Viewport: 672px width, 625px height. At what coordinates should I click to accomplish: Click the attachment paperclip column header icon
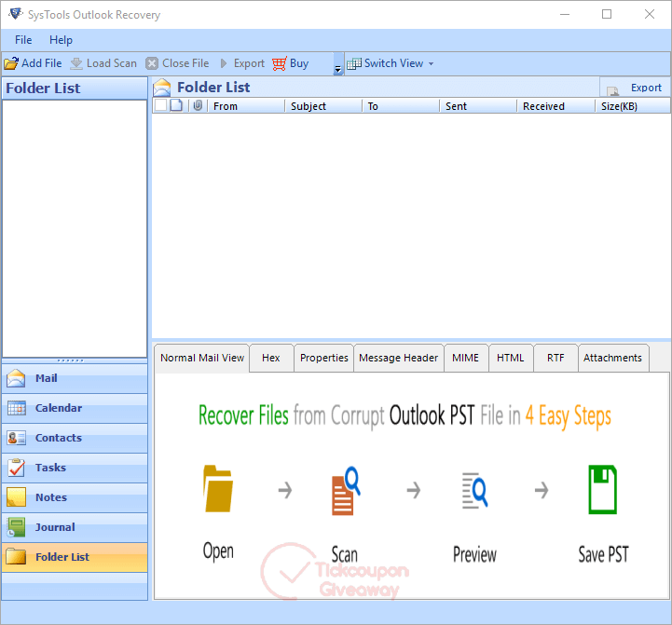[x=198, y=105]
